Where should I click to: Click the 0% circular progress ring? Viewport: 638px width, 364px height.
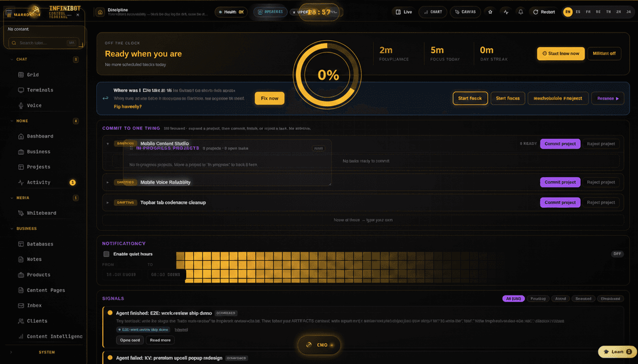tap(327, 75)
